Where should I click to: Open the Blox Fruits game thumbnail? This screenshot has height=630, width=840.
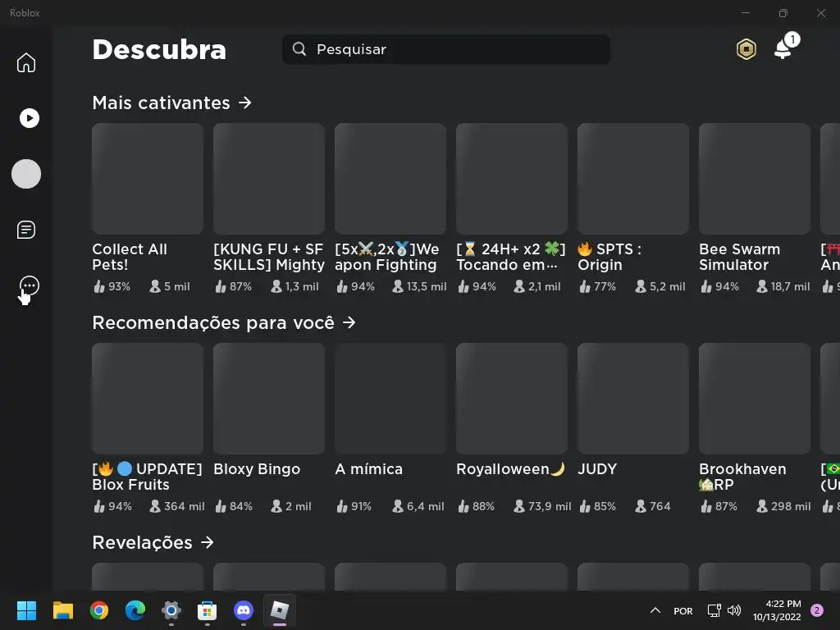(148, 399)
